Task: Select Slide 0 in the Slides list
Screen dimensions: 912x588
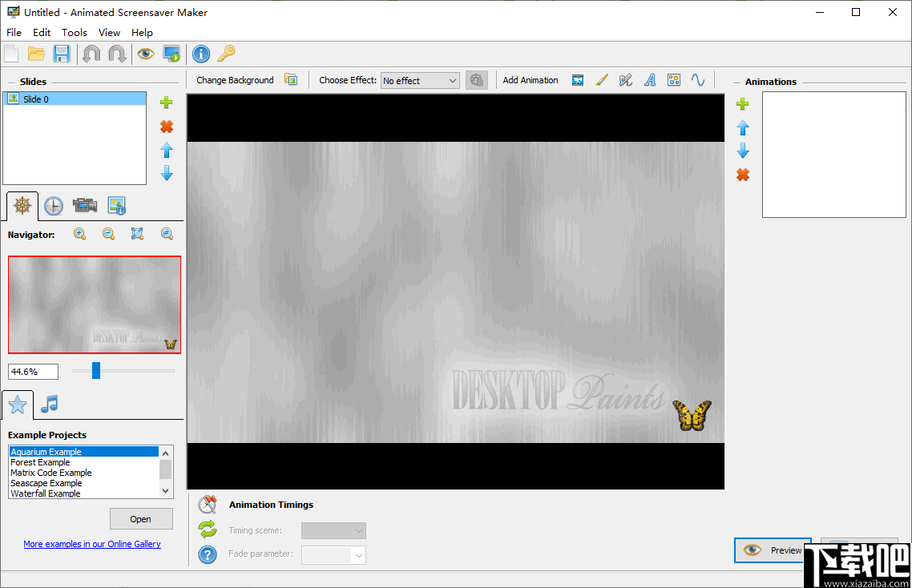Action: 75,99
